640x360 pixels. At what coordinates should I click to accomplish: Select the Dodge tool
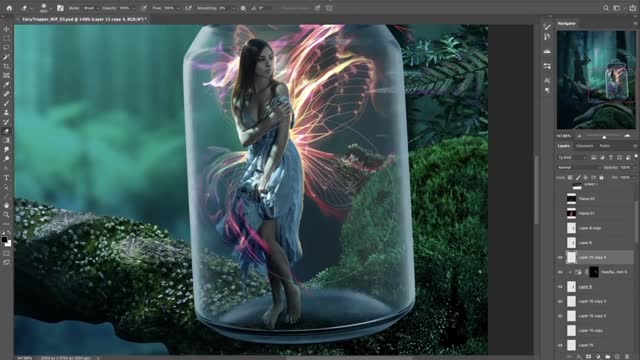6,158
